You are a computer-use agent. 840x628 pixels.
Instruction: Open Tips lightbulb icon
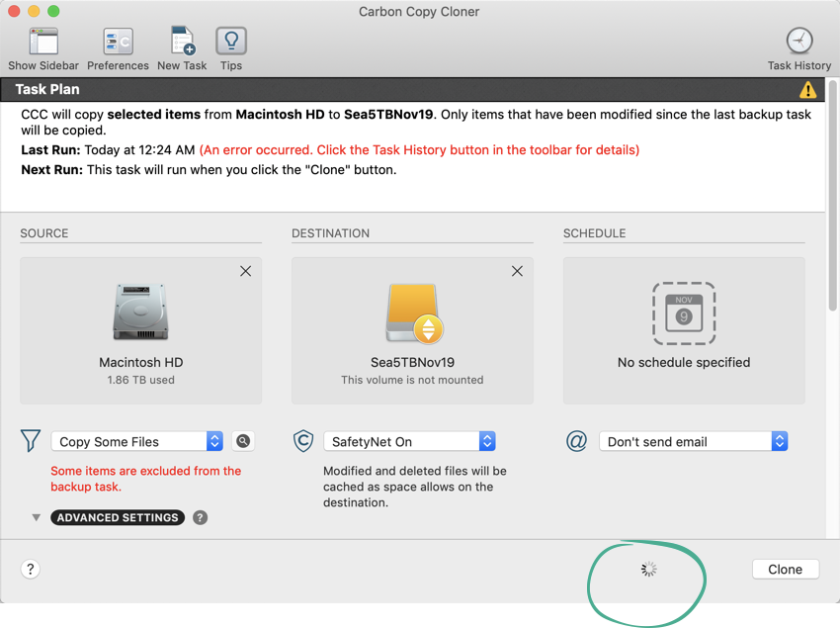pos(231,42)
